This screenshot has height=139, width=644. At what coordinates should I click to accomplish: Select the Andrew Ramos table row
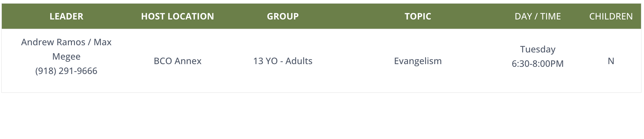tap(321, 61)
